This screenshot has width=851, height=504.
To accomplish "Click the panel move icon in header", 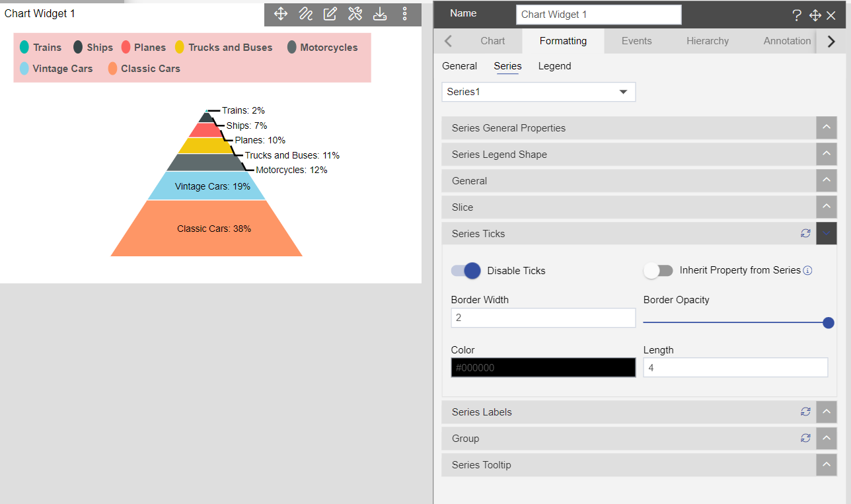I will click(815, 15).
